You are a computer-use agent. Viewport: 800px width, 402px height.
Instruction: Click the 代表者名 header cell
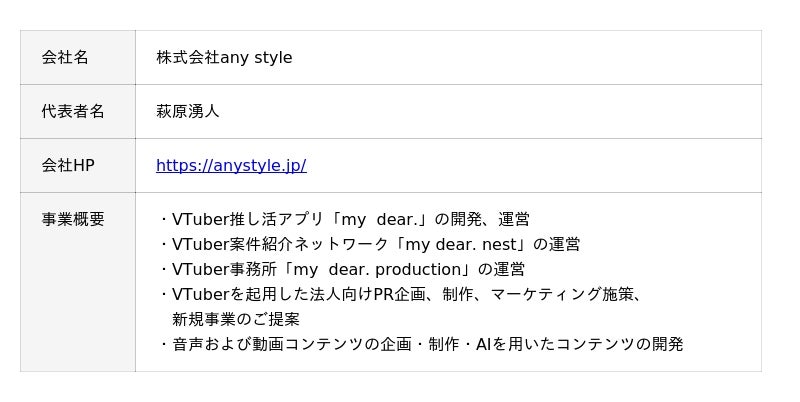(x=73, y=112)
